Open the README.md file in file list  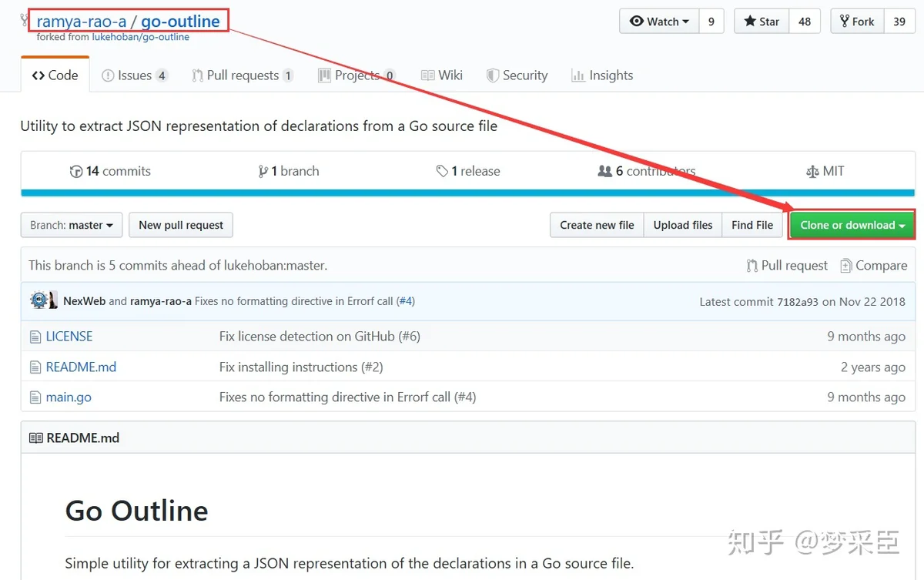tap(81, 367)
